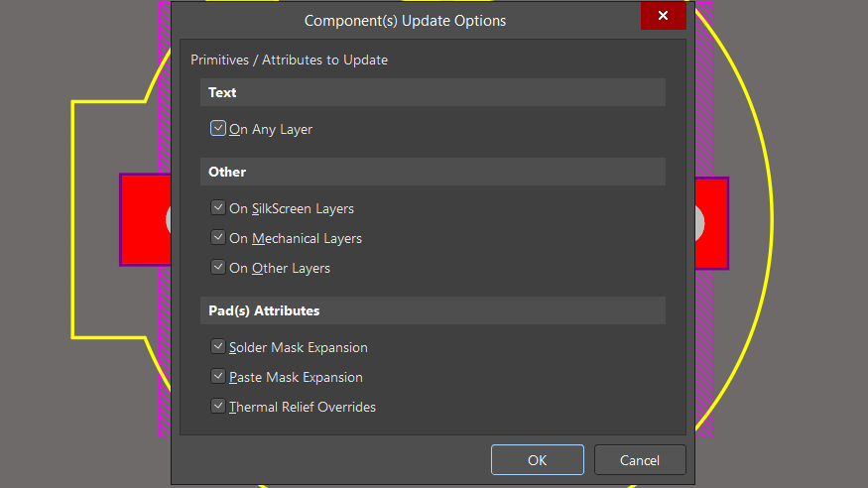Click the Text section header
The width and height of the screenshot is (868, 488).
[x=432, y=92]
